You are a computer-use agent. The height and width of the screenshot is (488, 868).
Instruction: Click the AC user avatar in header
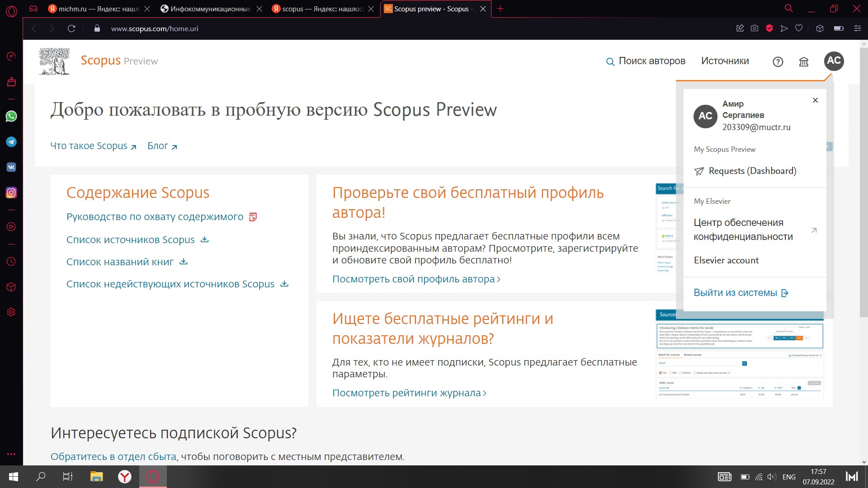(x=834, y=61)
